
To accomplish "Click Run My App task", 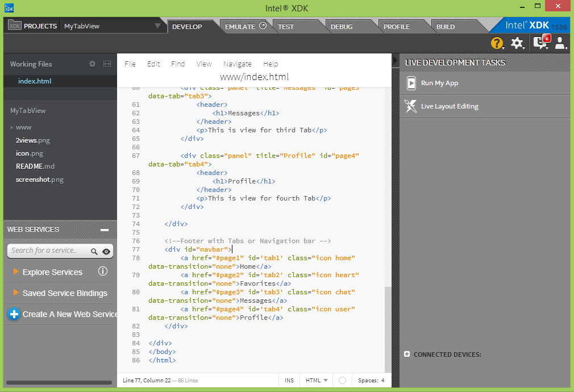I will [484, 83].
